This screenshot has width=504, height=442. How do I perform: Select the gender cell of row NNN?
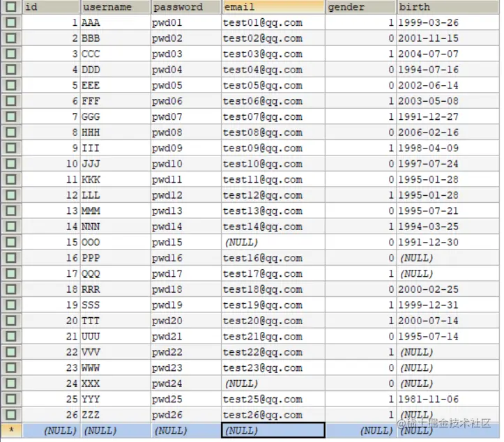pyautogui.click(x=360, y=227)
